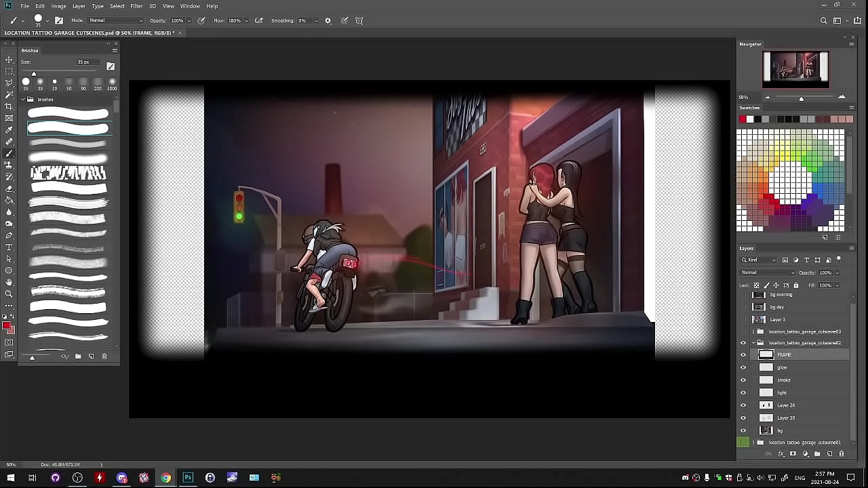
Task: Pick the Eyedropper tool
Action: [9, 130]
